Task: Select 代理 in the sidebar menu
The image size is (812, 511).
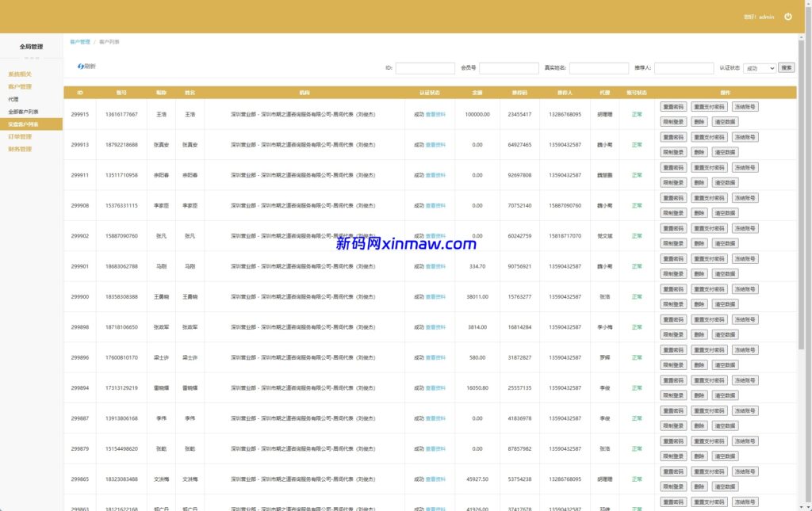Action: point(13,100)
